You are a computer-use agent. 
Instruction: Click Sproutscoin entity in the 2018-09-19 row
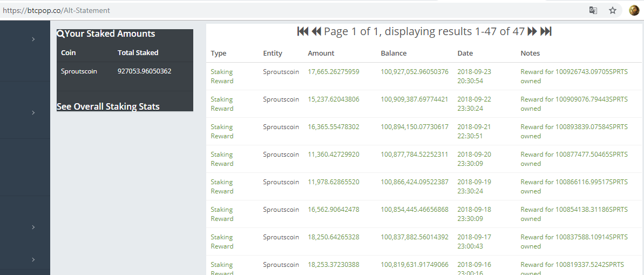click(x=281, y=182)
